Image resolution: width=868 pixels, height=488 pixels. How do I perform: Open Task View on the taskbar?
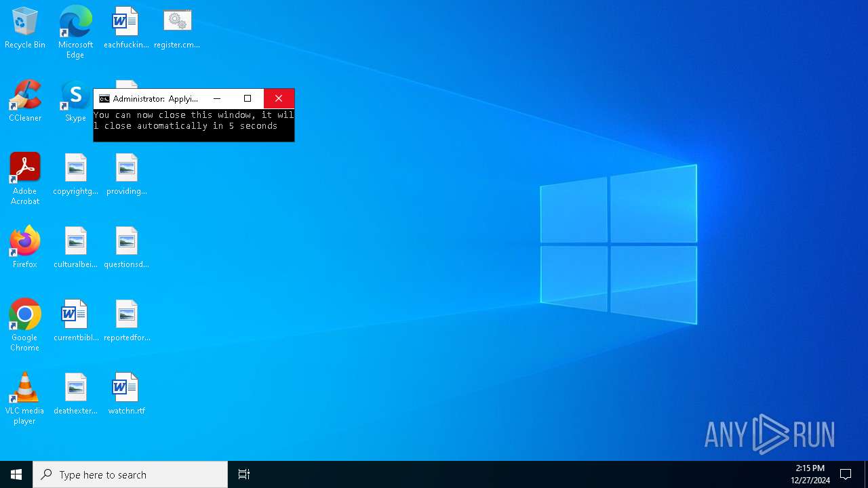[x=244, y=474]
